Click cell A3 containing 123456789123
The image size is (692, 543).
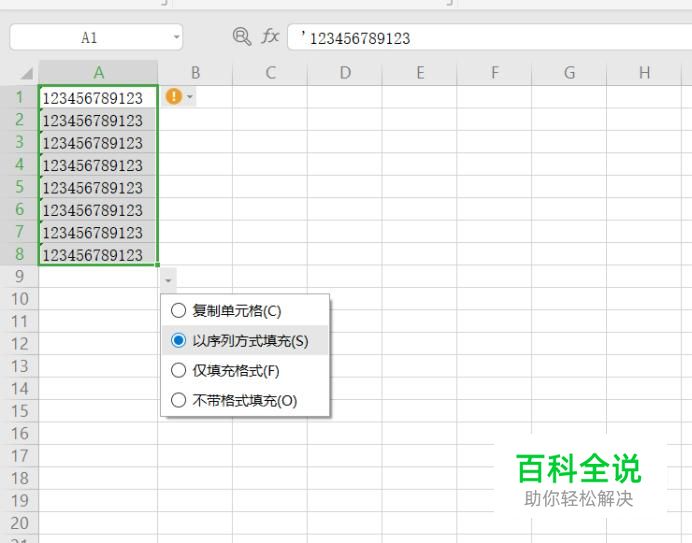pyautogui.click(x=98, y=142)
